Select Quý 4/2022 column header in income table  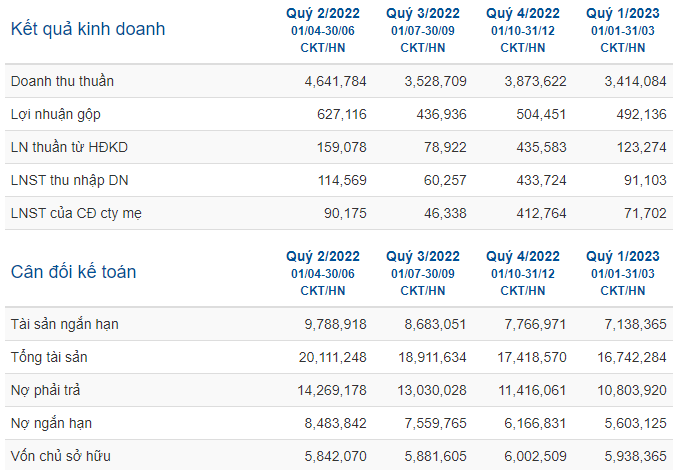coord(523,13)
